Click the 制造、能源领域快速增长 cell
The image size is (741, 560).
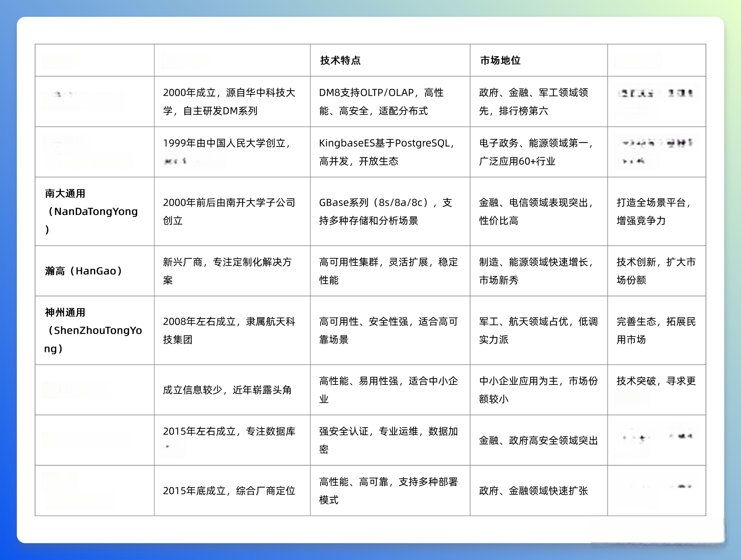[x=539, y=271]
